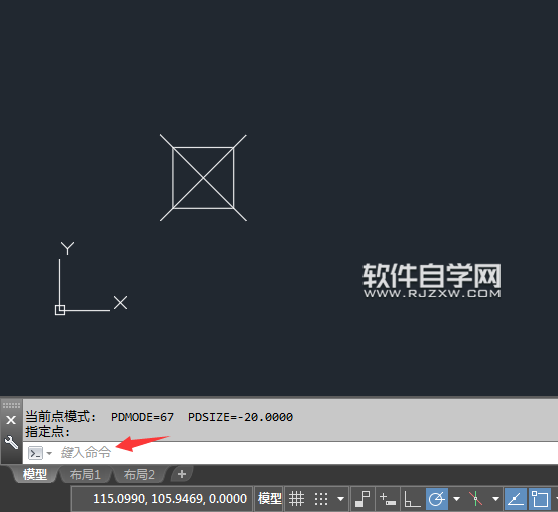
Task: Switch to the 布局1 tab
Action: point(85,474)
